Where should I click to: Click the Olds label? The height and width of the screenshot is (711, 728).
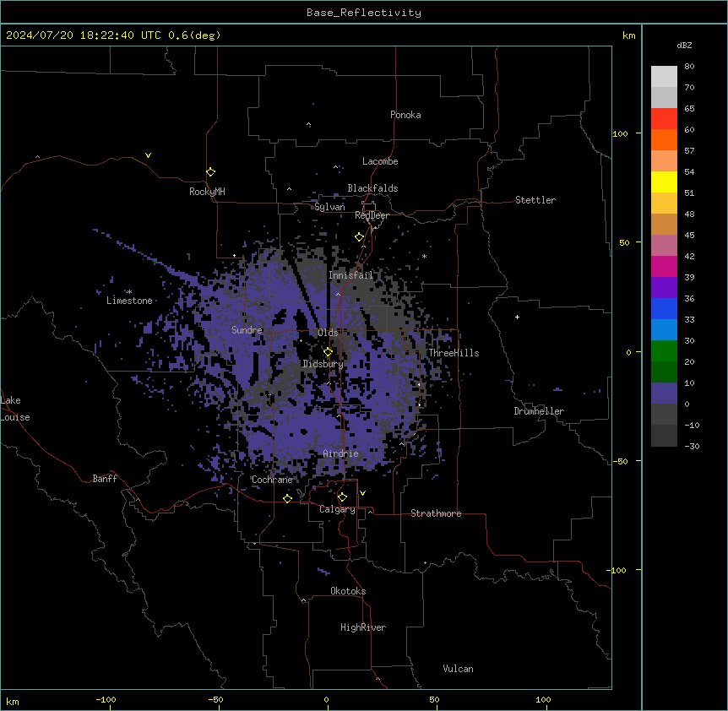(x=328, y=333)
